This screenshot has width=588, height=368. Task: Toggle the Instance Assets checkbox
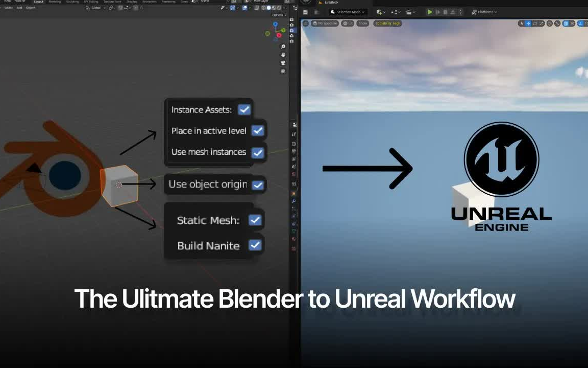(244, 110)
